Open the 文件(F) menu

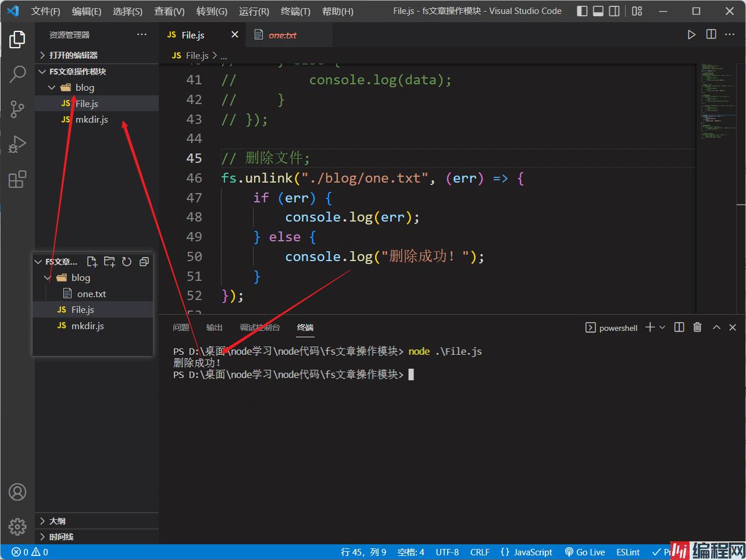click(x=45, y=11)
